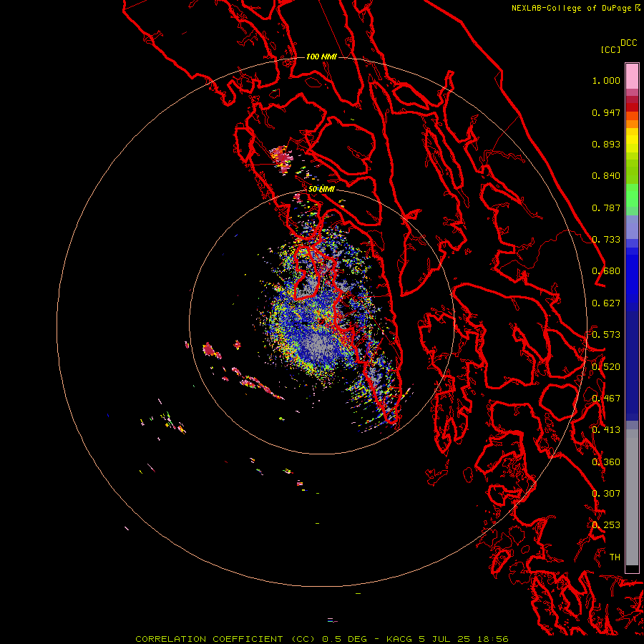Click the 0.253 scale value
Screen dimensions: 644x644
(606, 525)
